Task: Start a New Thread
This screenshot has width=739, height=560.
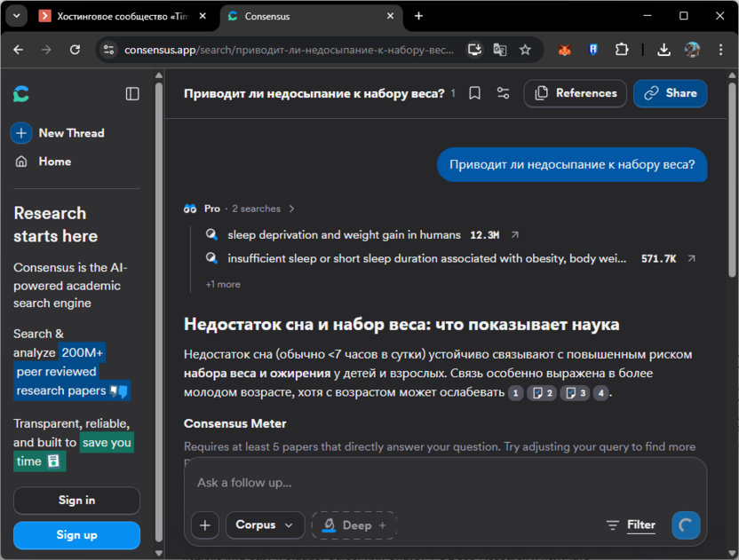Action: click(x=58, y=133)
